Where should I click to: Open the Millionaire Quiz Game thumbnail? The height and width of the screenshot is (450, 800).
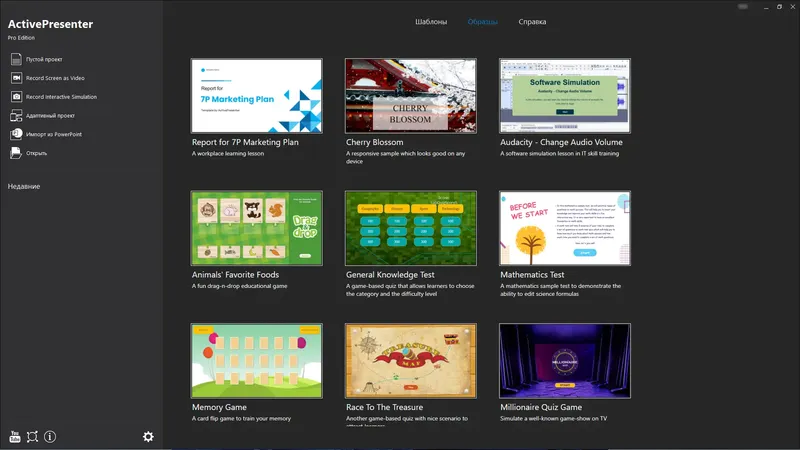tap(565, 361)
